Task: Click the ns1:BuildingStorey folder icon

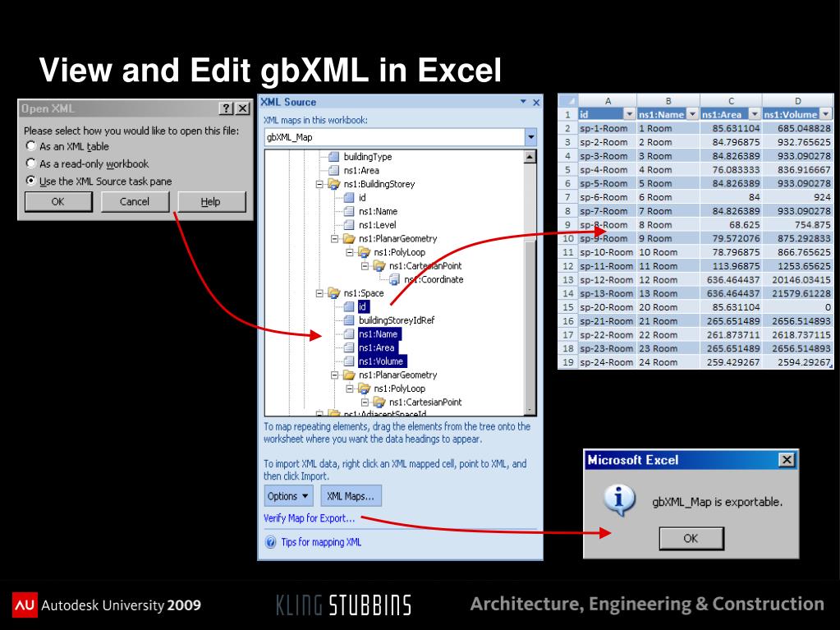Action: tap(333, 184)
